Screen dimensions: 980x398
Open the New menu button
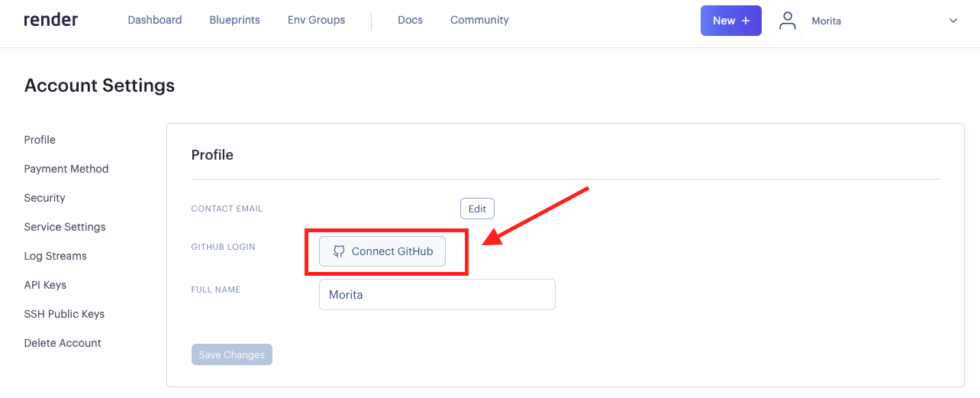(730, 21)
